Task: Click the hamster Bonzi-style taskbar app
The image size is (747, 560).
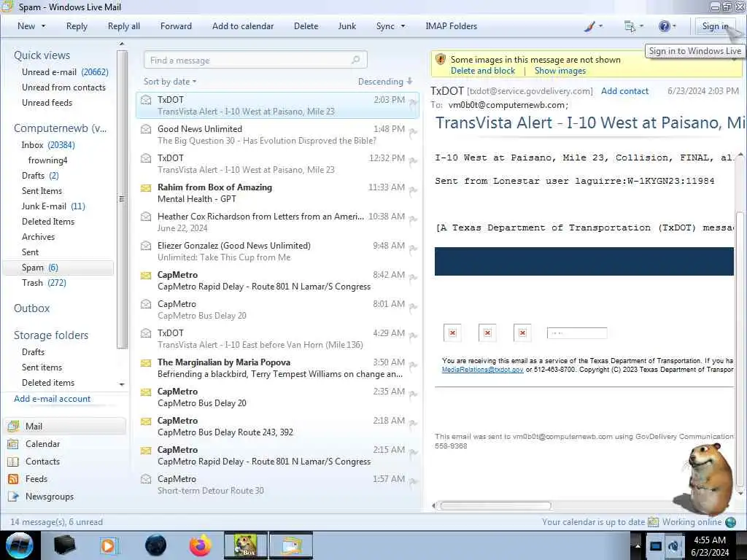Action: pos(245,545)
